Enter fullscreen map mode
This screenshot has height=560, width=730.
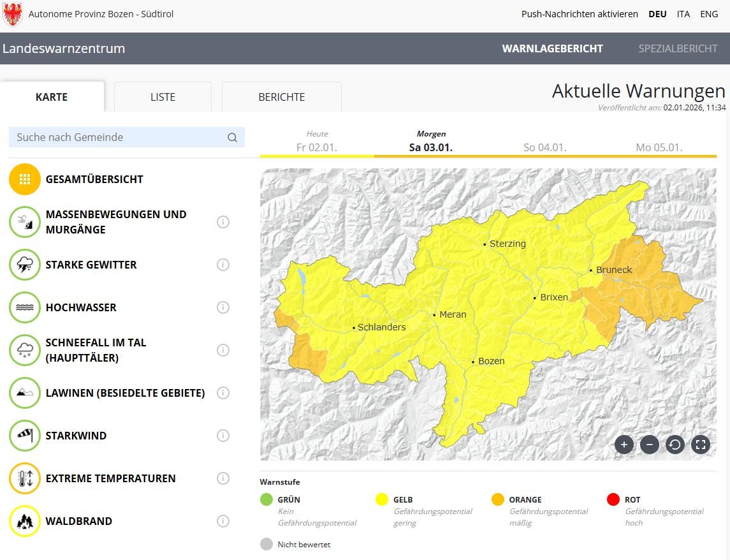tap(701, 445)
